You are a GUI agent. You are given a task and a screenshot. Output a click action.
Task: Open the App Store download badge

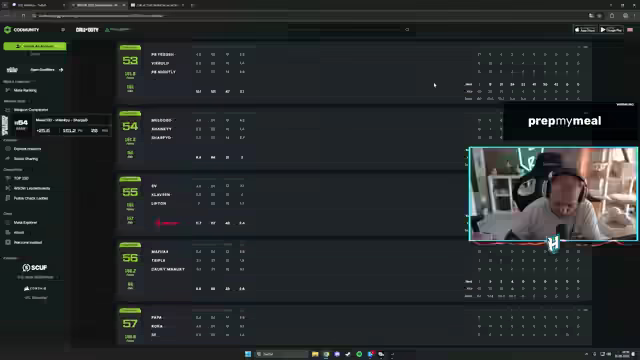tap(585, 30)
